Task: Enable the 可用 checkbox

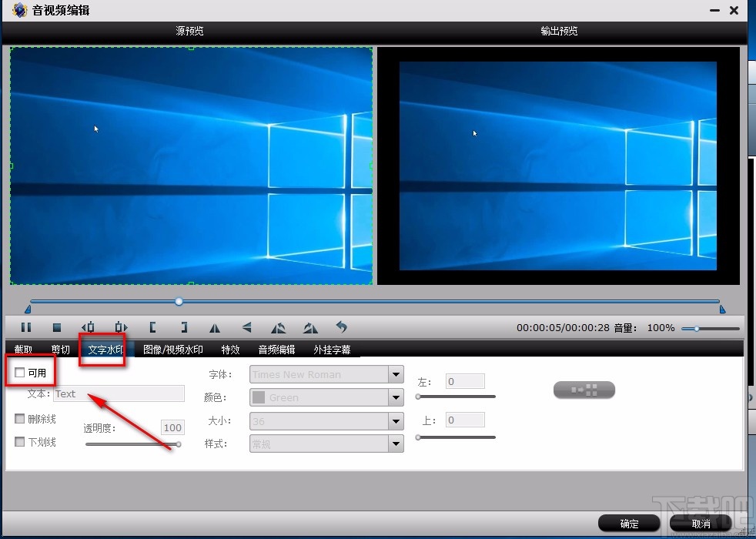Action: click(20, 373)
